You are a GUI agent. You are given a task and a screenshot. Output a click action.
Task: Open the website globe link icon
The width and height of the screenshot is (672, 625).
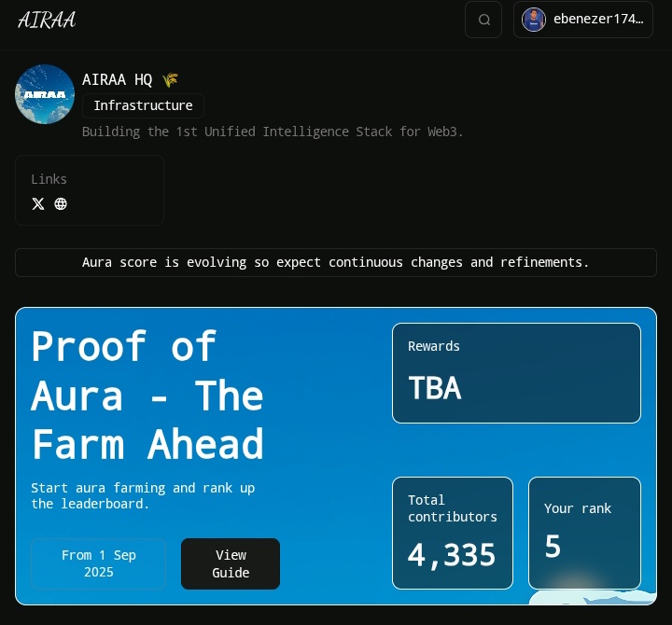pyautogui.click(x=61, y=204)
